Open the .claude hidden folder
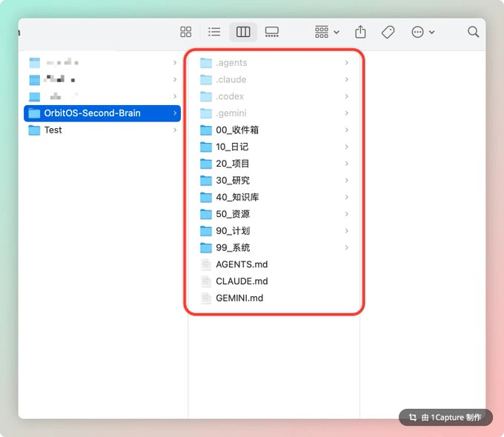This screenshot has width=504, height=437. (231, 80)
